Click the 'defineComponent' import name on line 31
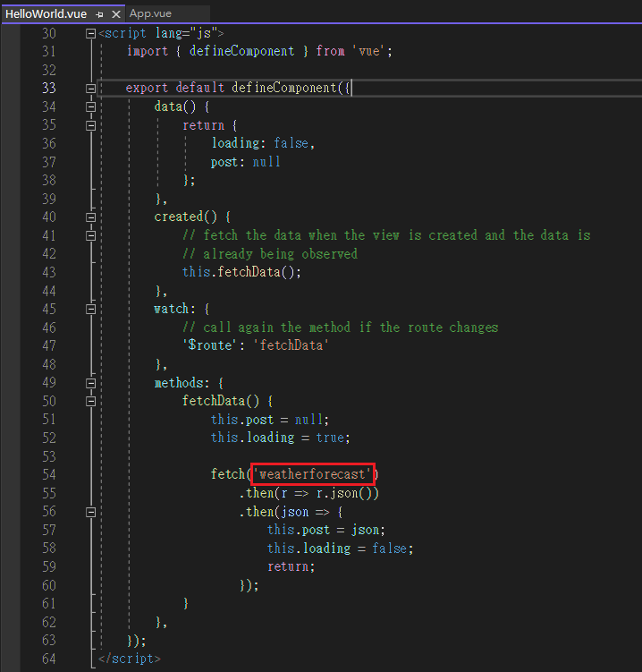The height and width of the screenshot is (672, 642). (x=241, y=51)
